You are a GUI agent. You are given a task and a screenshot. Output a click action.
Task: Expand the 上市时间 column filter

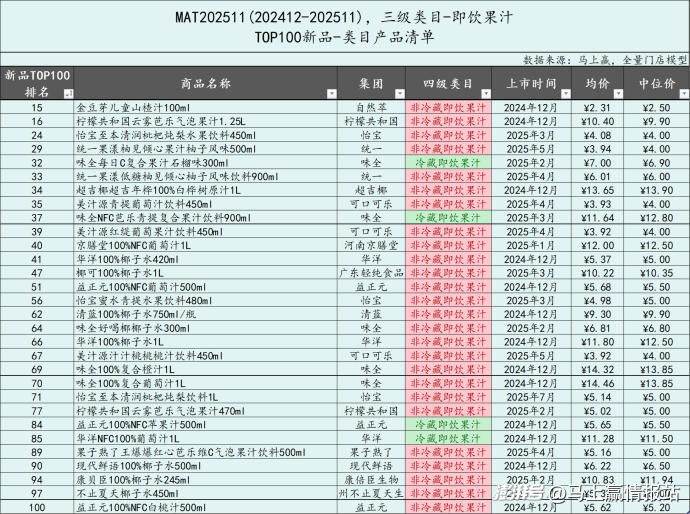pos(565,92)
